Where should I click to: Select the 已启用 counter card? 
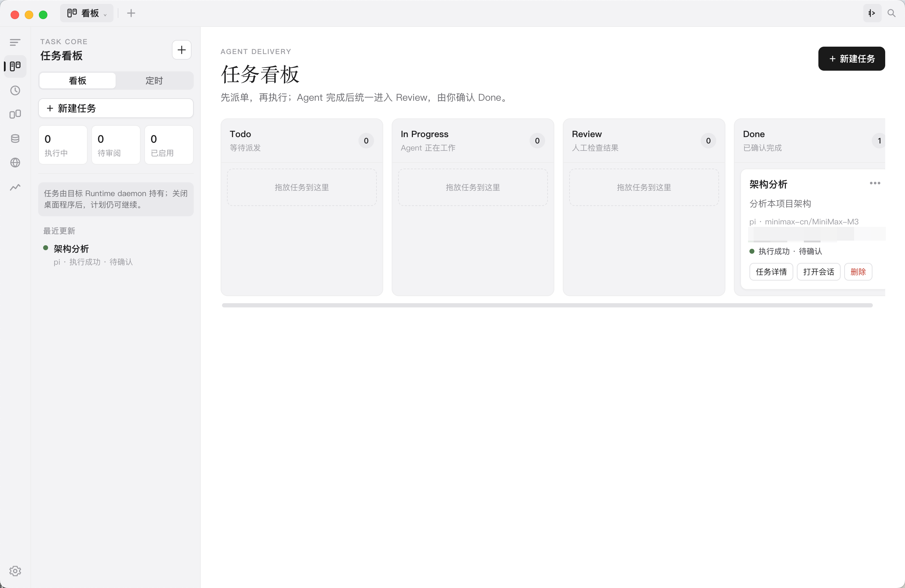point(169,145)
